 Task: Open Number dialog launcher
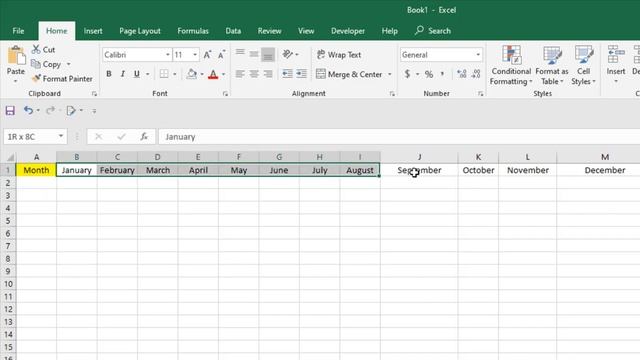(x=480, y=94)
